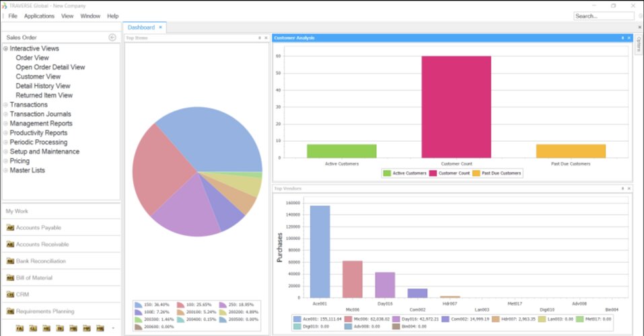Expand the Transactions tree node
The width and height of the screenshot is (644, 336).
click(6, 105)
